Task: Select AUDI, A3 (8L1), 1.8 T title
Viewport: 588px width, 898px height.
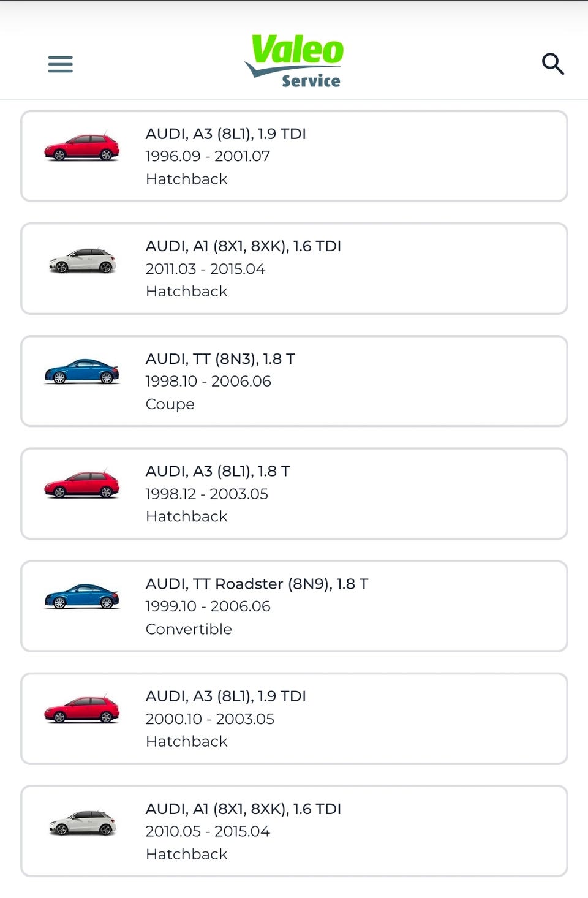Action: click(217, 471)
